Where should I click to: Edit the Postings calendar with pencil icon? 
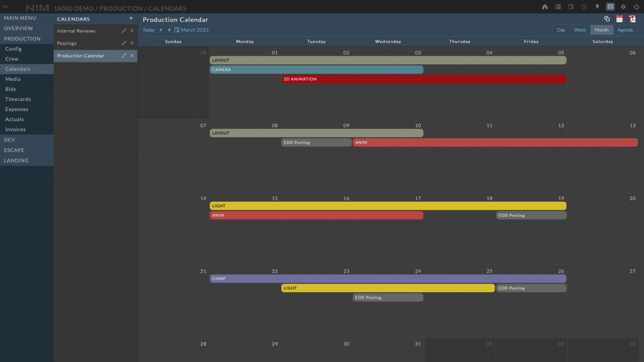pos(124,43)
